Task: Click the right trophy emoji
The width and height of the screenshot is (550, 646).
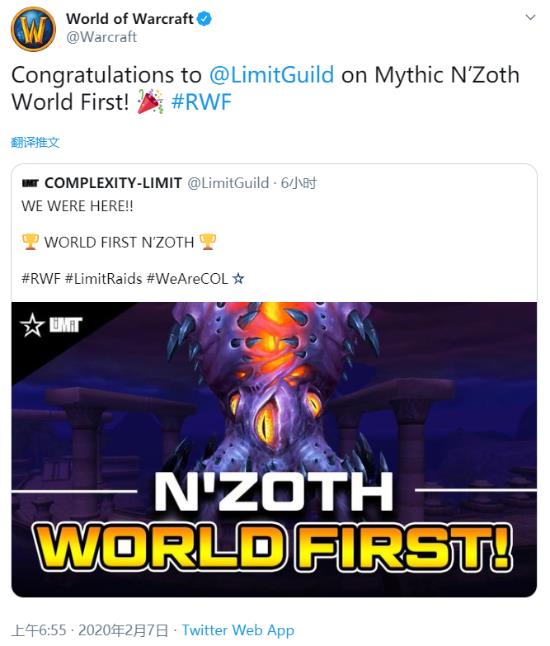Action: (x=207, y=242)
